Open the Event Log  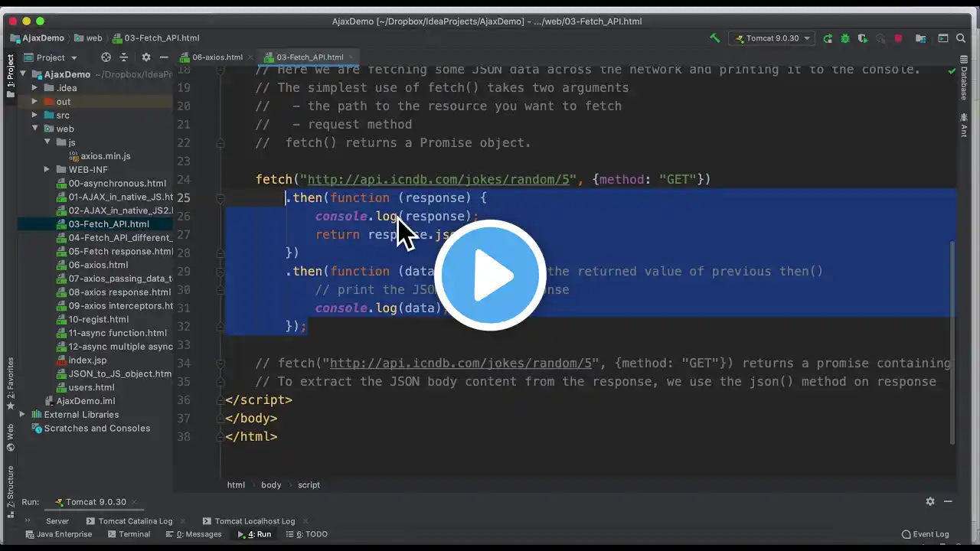(926, 534)
